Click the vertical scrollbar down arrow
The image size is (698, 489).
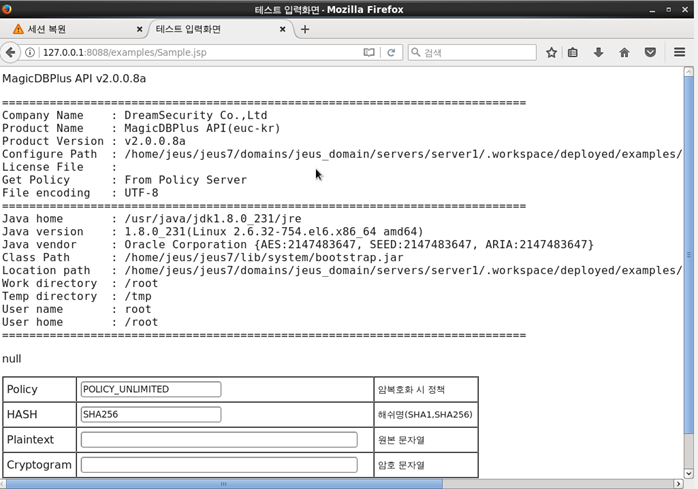(689, 474)
